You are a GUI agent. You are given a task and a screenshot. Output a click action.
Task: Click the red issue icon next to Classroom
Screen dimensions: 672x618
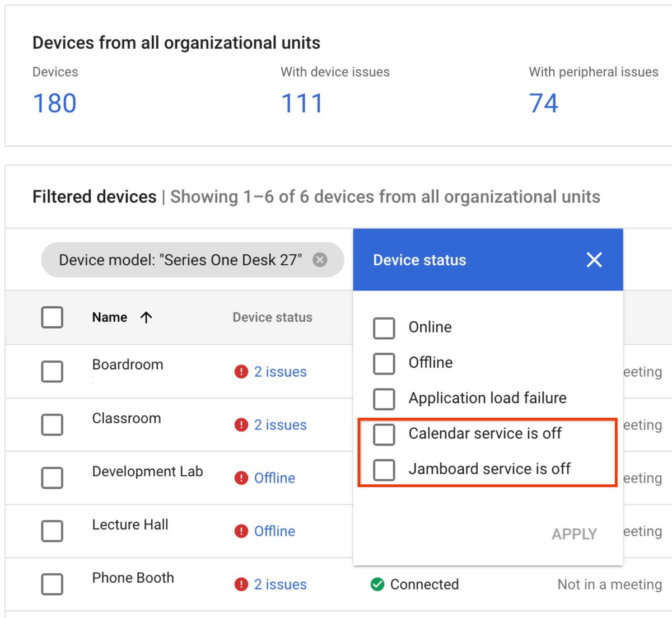(241, 425)
